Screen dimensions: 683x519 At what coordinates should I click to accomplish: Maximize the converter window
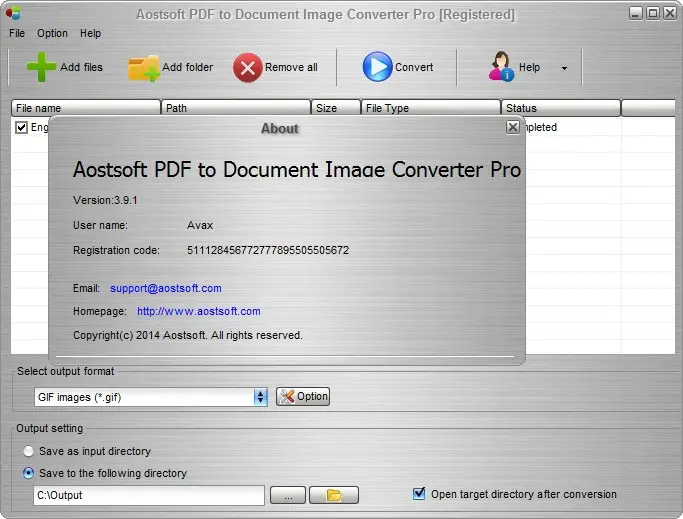click(x=653, y=13)
